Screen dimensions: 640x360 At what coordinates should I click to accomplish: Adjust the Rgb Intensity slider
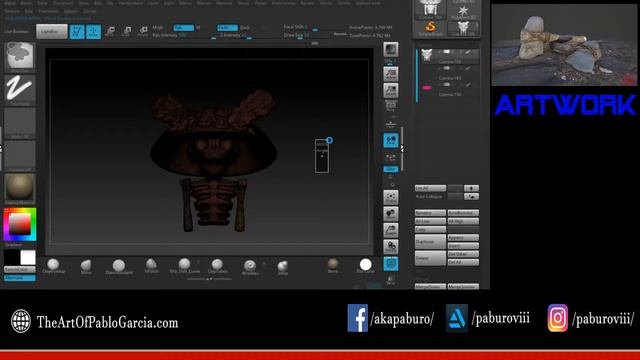(x=184, y=36)
